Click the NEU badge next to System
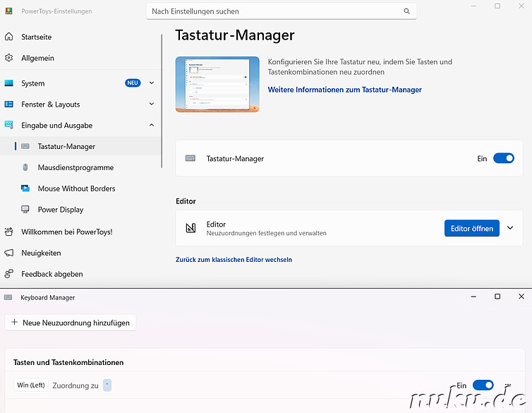Viewport: 532px width, 413px height. tap(133, 83)
